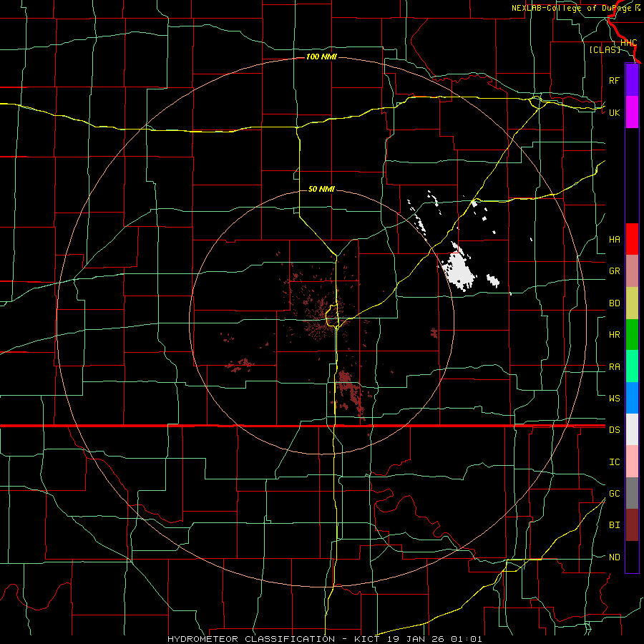Click the magenta UK legend color swatch
Image resolution: width=644 pixels, height=644 pixels.
click(x=632, y=112)
